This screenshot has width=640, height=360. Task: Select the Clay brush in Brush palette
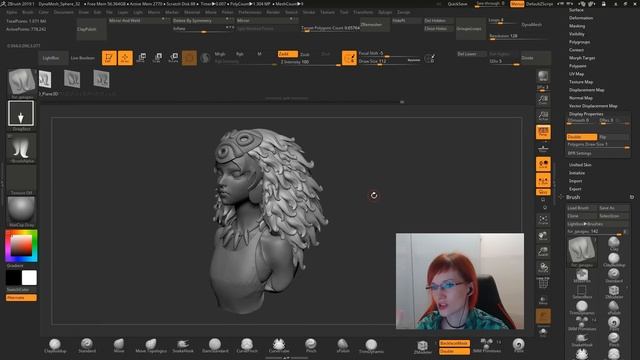point(614,244)
